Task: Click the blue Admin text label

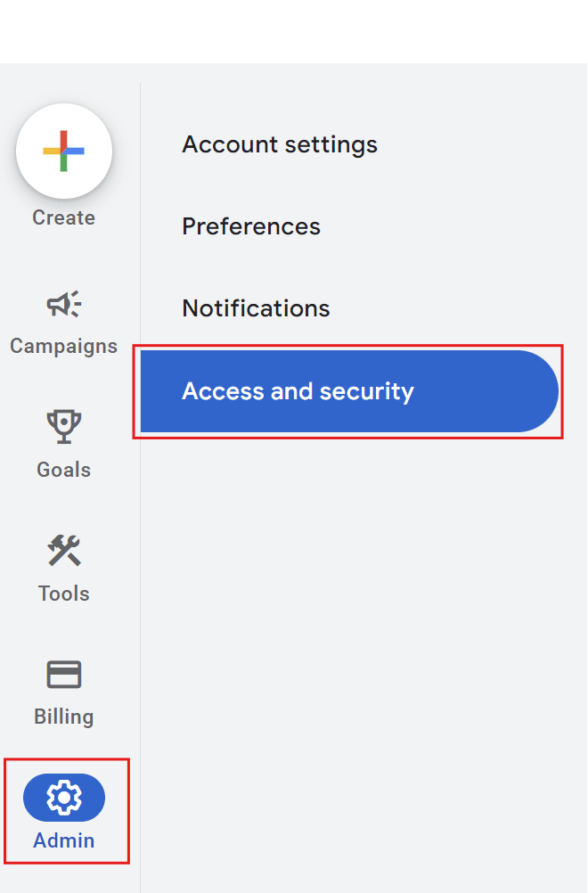Action: (x=63, y=840)
